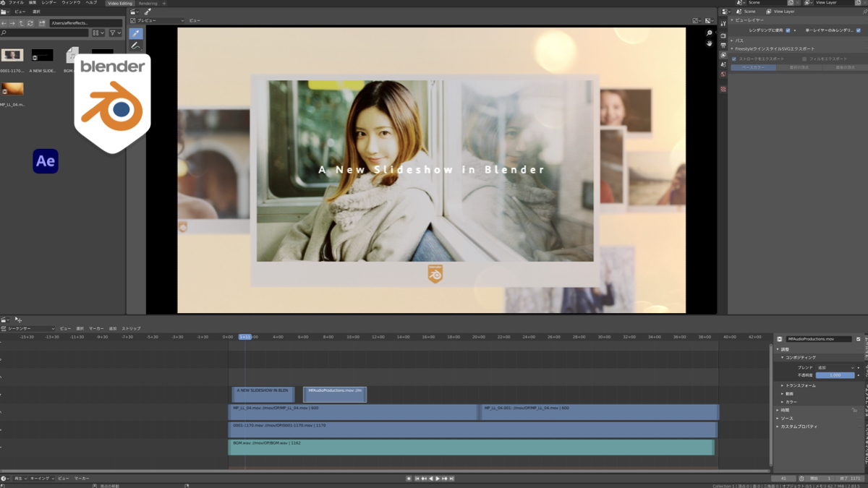This screenshot has height=488, width=868.
Task: Pin the properties editor context
Action: pyautogui.click(x=864, y=12)
